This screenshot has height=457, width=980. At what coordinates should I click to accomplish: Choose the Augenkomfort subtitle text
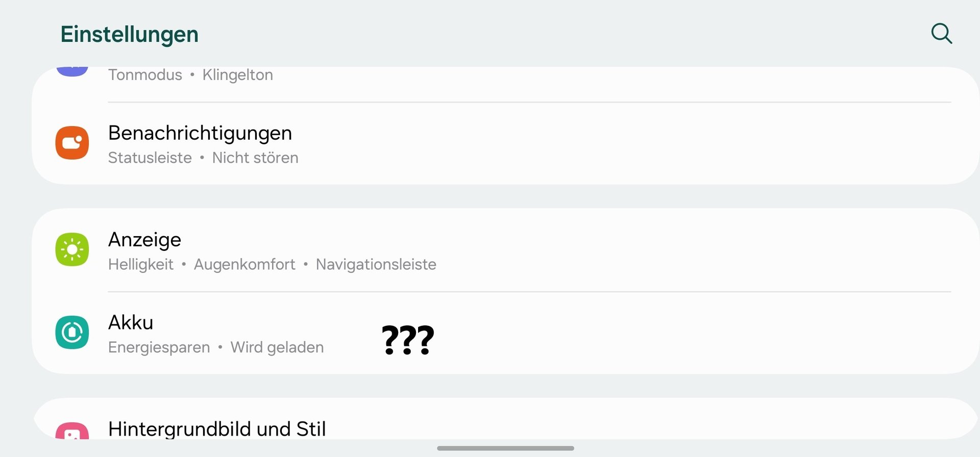tap(244, 265)
